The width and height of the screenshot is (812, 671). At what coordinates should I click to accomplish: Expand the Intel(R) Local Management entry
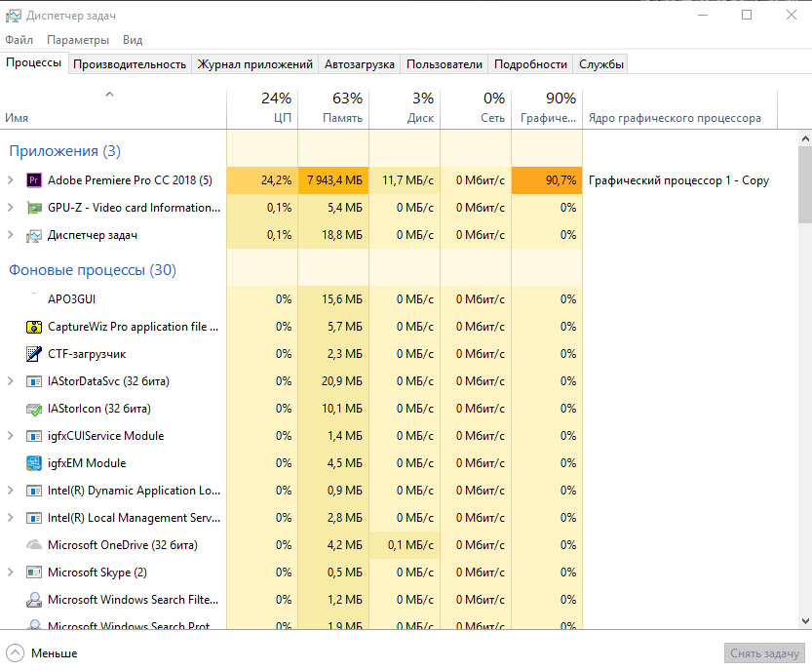point(11,518)
